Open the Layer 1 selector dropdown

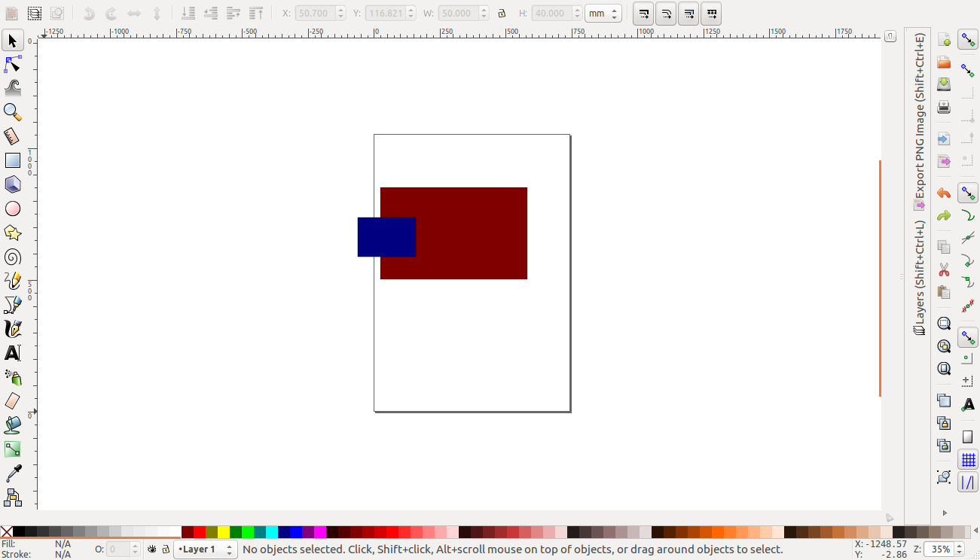(x=206, y=549)
